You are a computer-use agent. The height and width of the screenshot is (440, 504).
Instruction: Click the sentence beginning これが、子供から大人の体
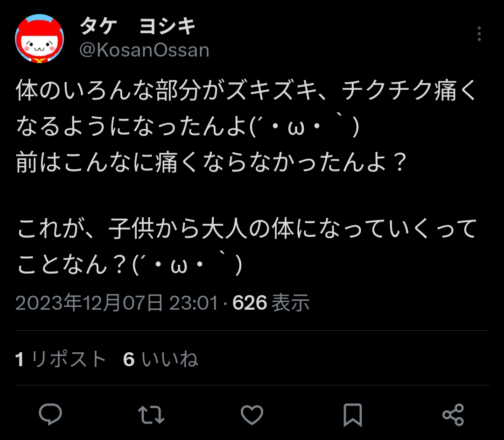pos(247,229)
